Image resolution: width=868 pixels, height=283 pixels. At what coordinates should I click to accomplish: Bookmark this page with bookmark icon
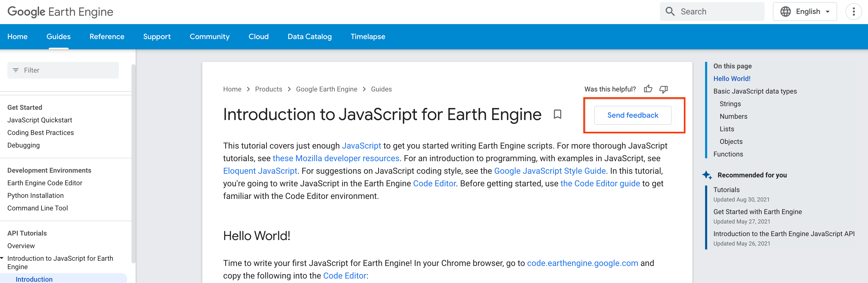click(x=557, y=114)
